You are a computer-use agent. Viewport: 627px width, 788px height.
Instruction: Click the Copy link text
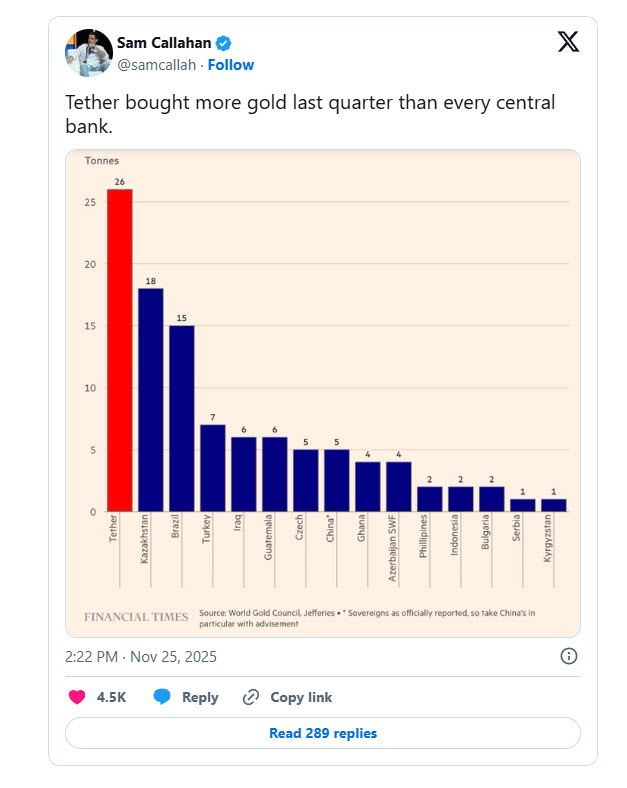(x=301, y=697)
